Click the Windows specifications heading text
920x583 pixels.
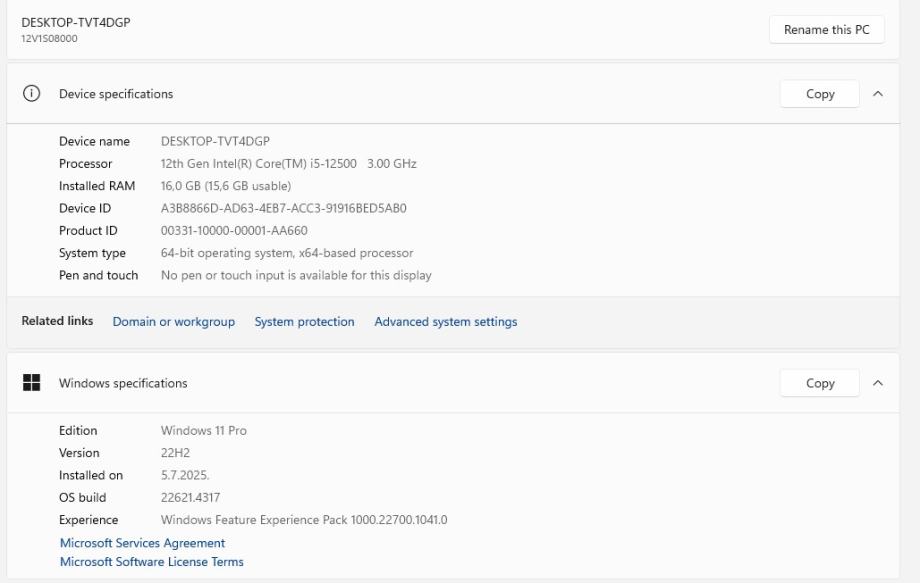[x=123, y=383]
